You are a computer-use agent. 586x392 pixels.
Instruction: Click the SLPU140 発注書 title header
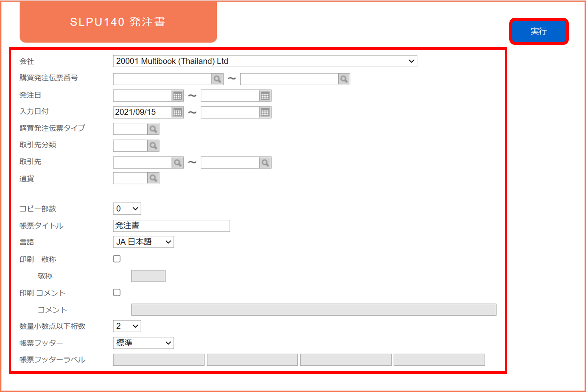(118, 22)
